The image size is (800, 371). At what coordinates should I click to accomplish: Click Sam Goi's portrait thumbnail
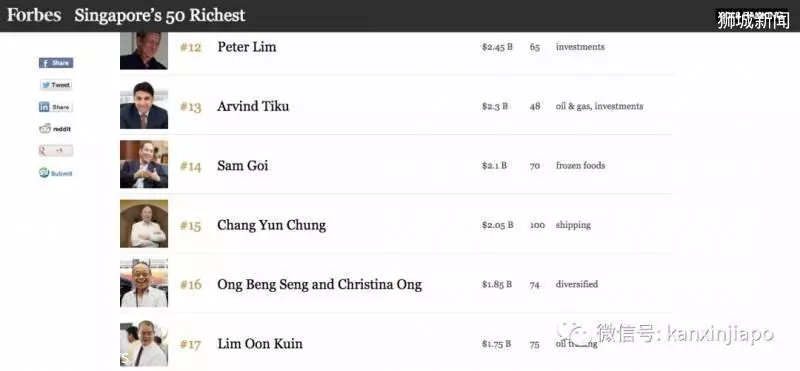click(144, 164)
